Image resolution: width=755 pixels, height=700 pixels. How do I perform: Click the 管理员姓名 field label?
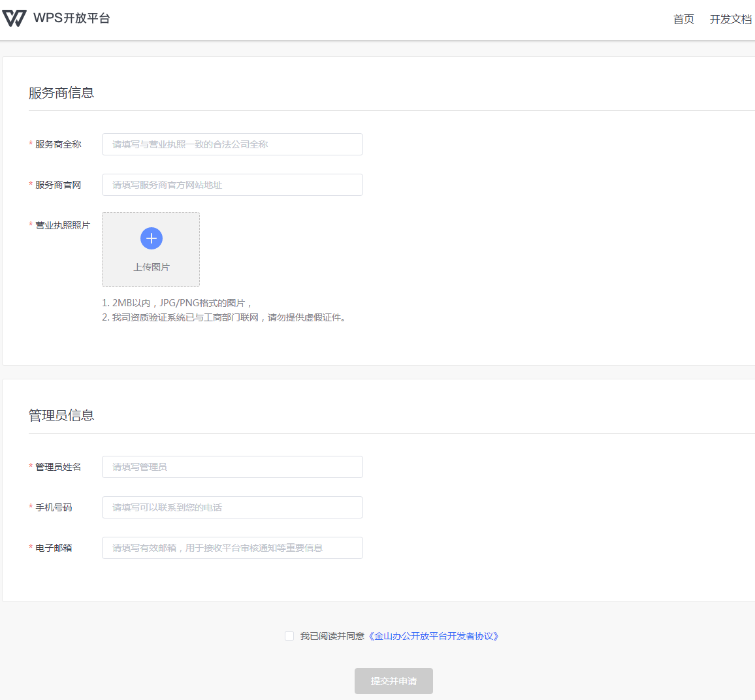coord(58,467)
